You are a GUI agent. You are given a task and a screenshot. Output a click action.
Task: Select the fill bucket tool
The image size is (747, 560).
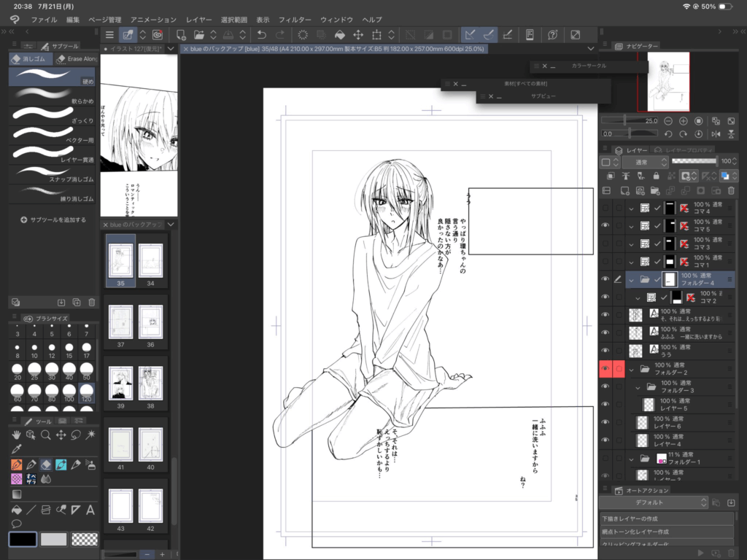(16, 510)
